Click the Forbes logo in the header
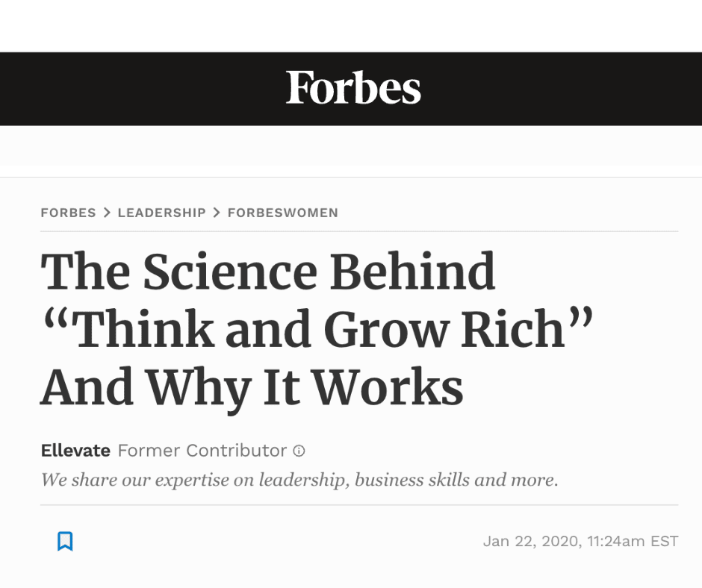Viewport: 702px width, 588px height. pyautogui.click(x=353, y=89)
